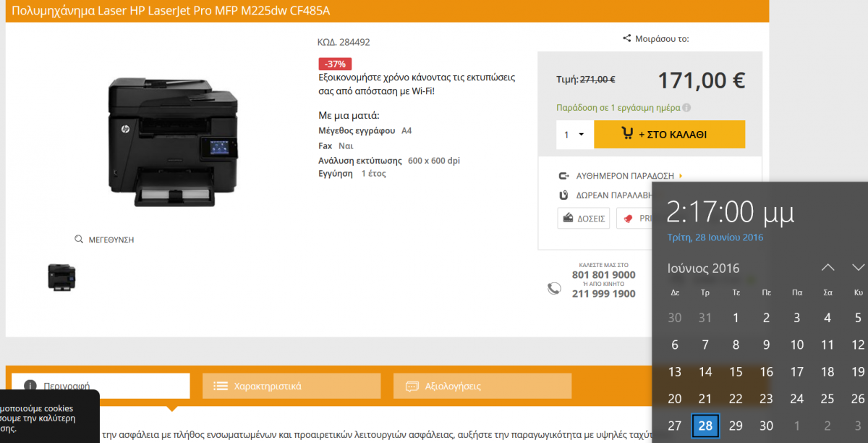
Task: Click the red bell price alert button
Action: tap(634, 218)
